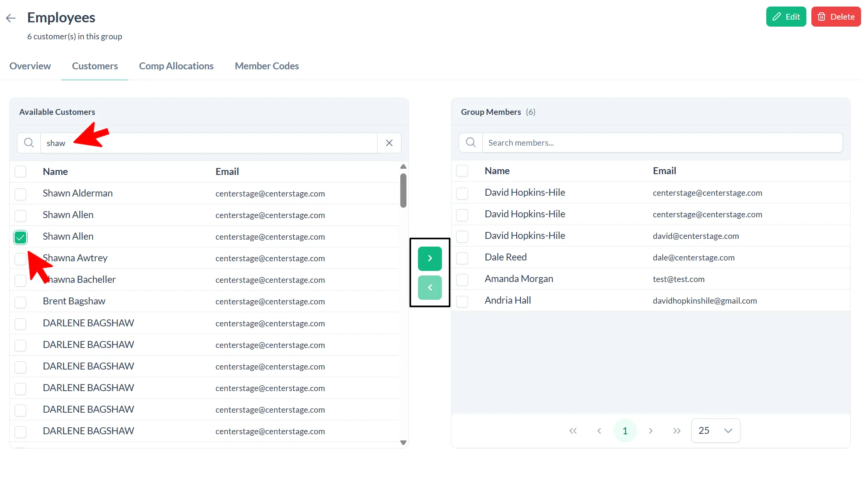
Task: Focus the Search members input field
Action: (x=662, y=143)
